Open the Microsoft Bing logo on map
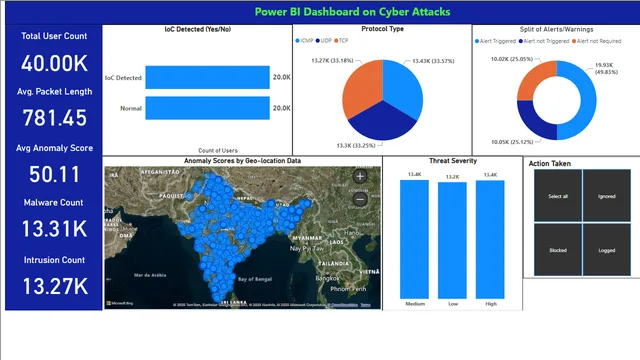The image size is (640, 360). (120, 303)
